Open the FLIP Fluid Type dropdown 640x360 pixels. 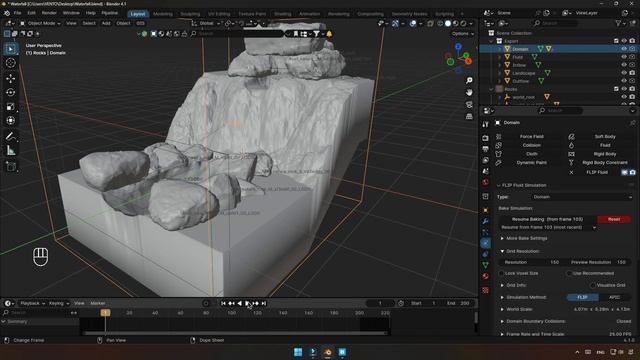(582, 197)
